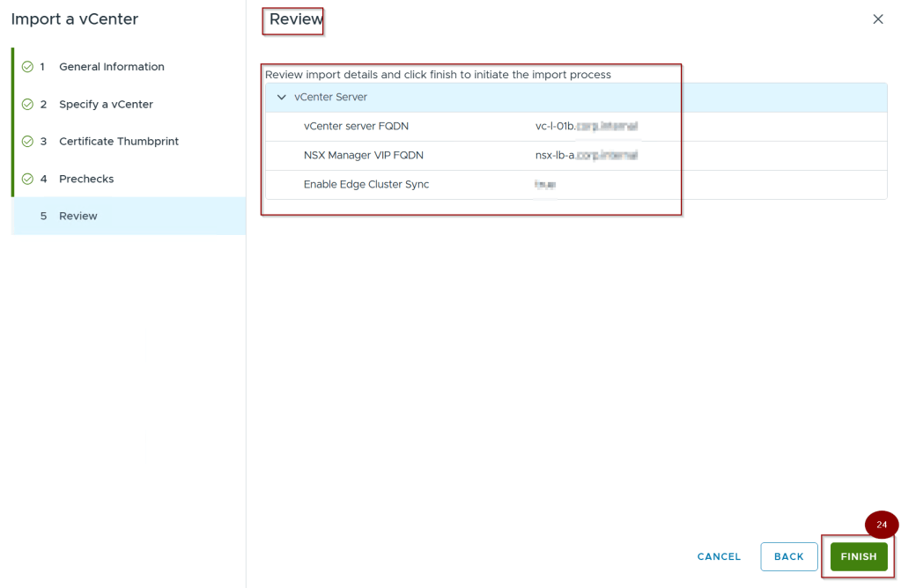901x588 pixels.
Task: Jump to the Certificate Thumbprint step label
Action: (x=118, y=142)
